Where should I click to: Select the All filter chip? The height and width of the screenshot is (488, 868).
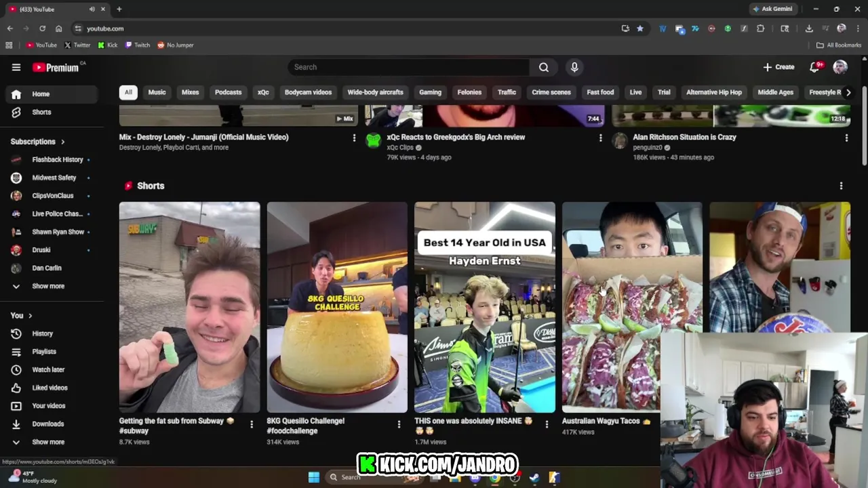(x=128, y=92)
